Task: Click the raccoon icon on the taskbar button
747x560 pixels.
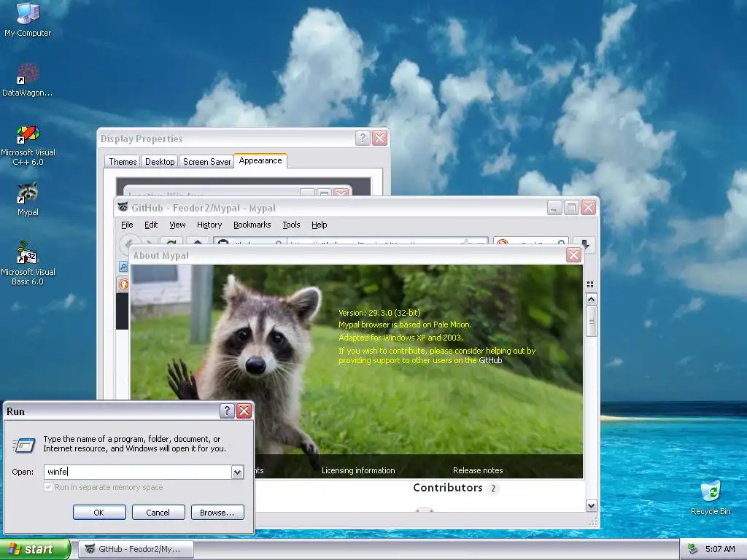Action: [90, 549]
